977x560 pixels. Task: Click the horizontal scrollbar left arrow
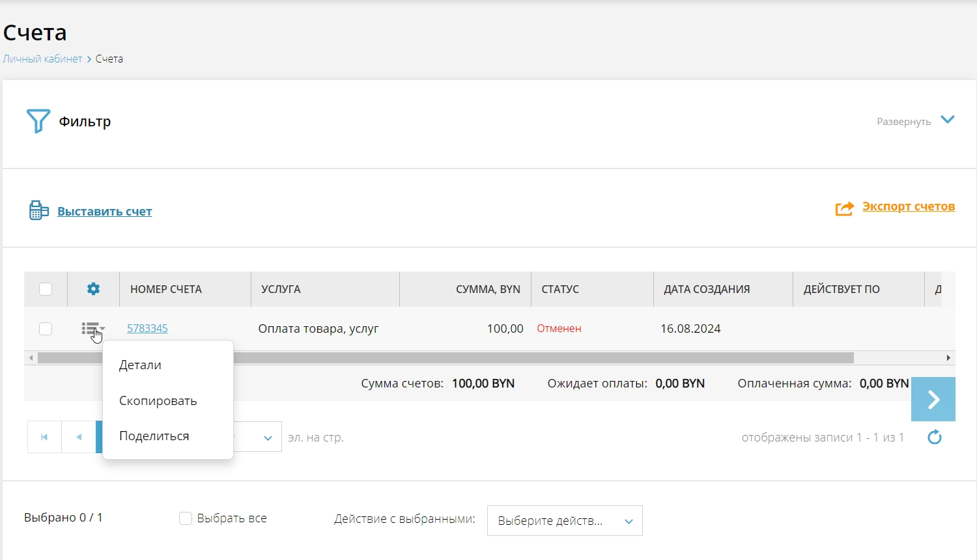pyautogui.click(x=31, y=358)
